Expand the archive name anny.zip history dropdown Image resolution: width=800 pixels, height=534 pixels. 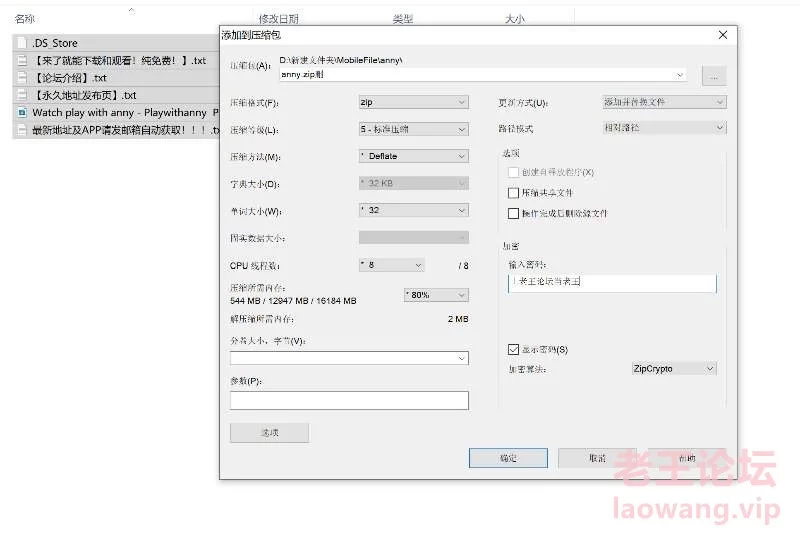pyautogui.click(x=680, y=75)
